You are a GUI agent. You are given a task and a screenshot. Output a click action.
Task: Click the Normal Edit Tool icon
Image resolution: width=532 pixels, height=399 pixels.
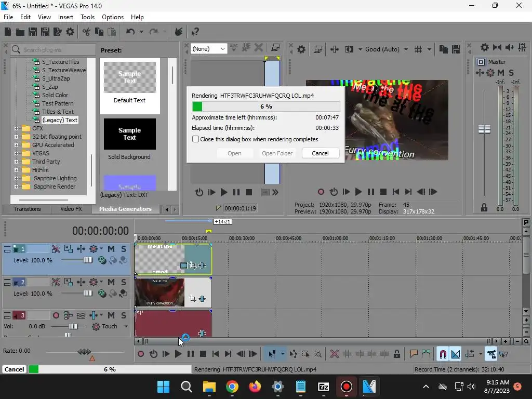pos(272,354)
